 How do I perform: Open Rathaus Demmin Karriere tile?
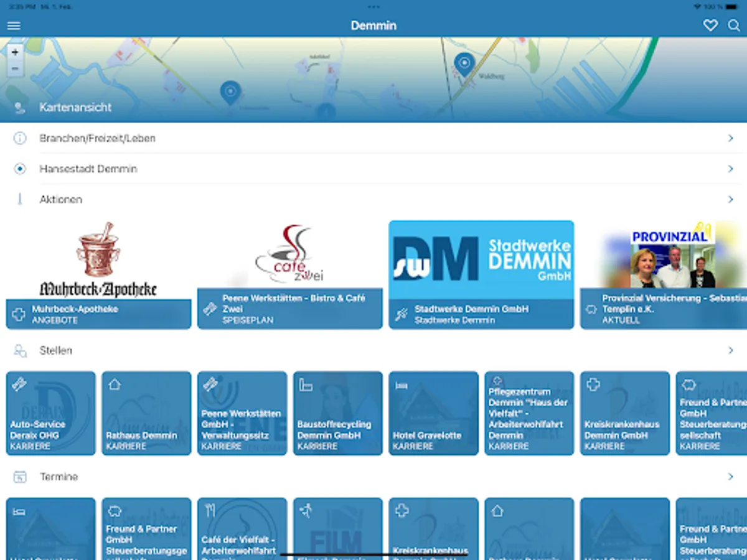click(146, 413)
